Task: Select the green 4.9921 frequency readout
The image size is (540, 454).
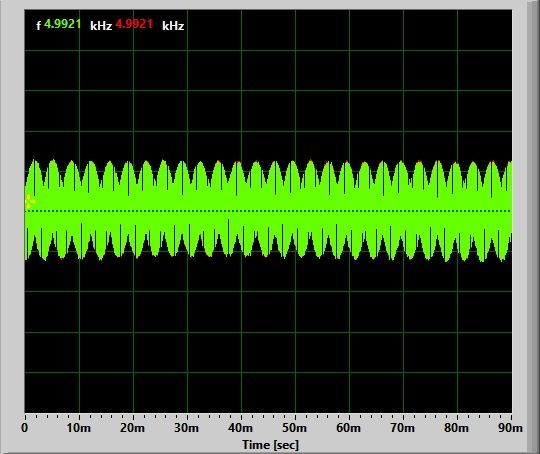Action: [x=63, y=24]
